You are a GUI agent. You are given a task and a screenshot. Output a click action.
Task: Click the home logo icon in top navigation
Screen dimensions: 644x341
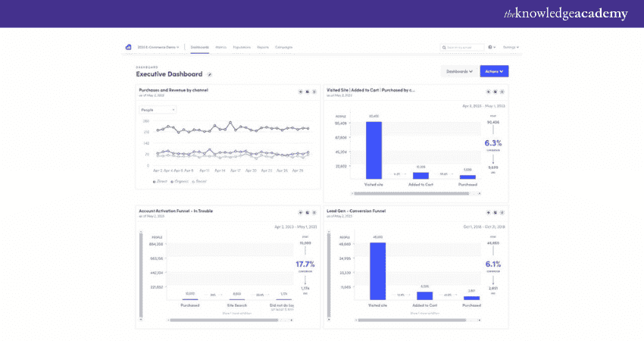pos(128,47)
